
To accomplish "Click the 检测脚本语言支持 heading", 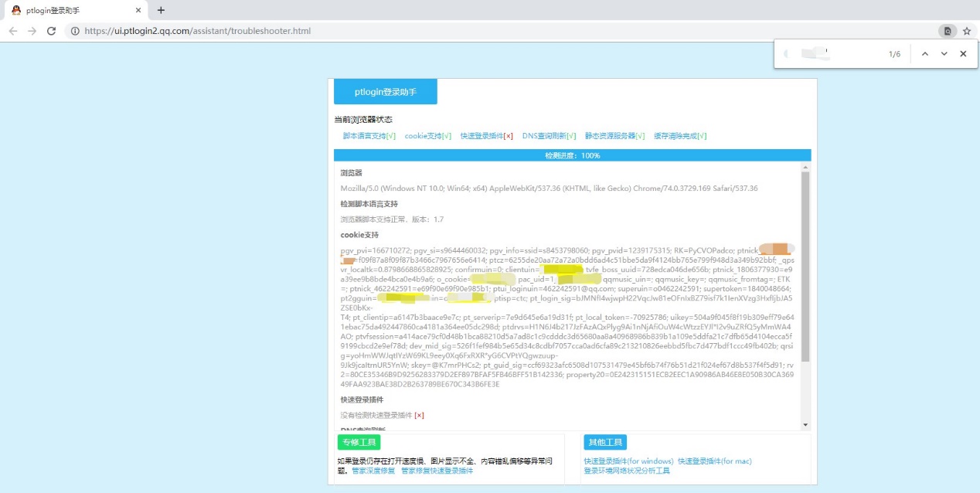I will [x=369, y=204].
